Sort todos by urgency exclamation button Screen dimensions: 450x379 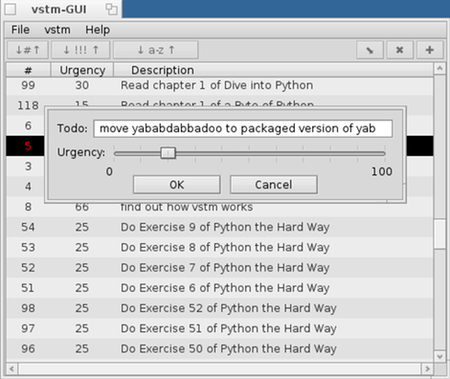[81, 50]
